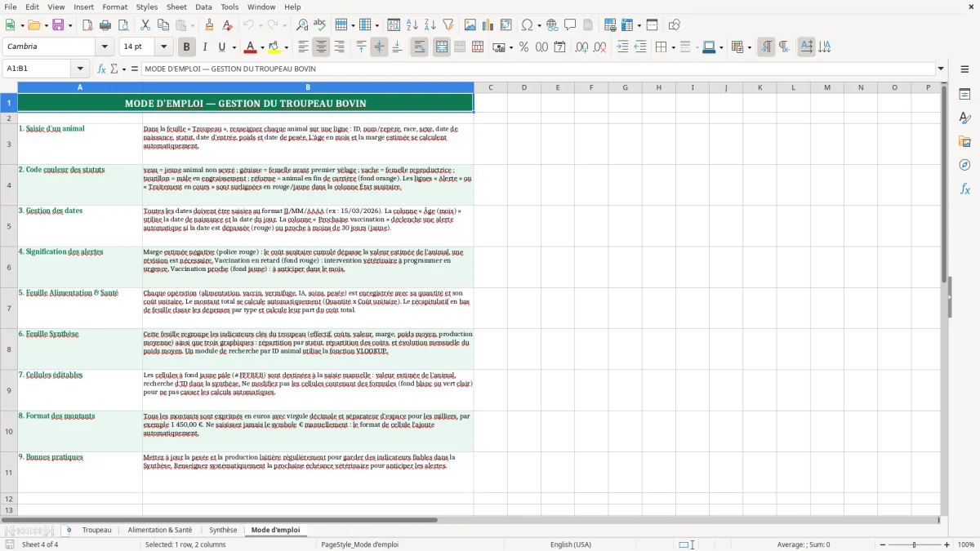Open the Tools menu
This screenshot has width=980, height=551.
pos(229,7)
